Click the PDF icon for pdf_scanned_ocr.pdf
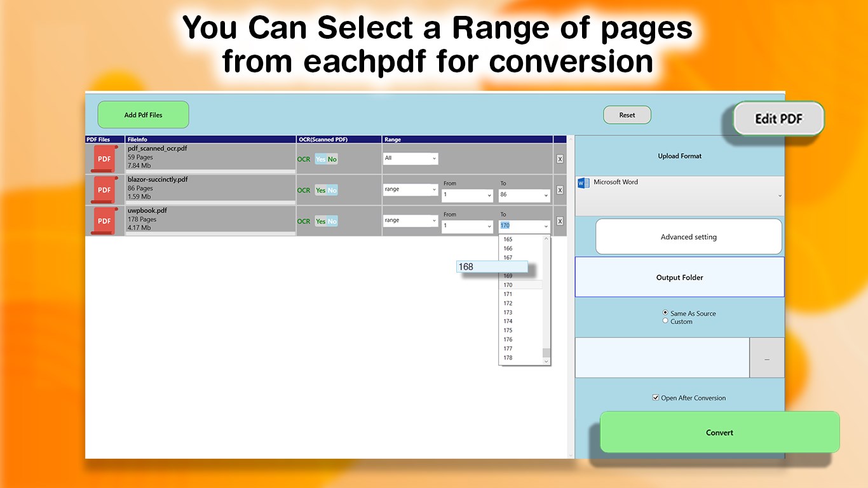 coord(104,158)
